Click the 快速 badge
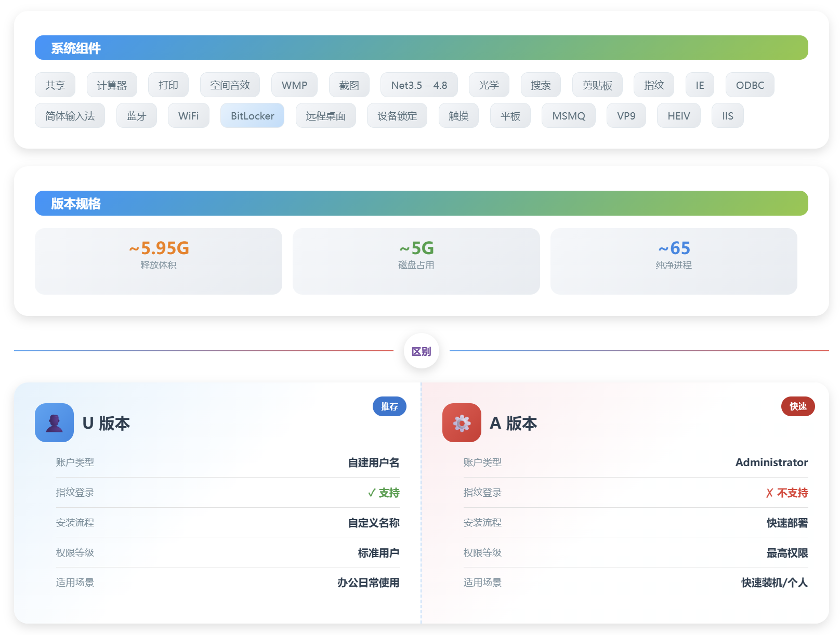Image resolution: width=840 pixels, height=635 pixels. pos(798,406)
